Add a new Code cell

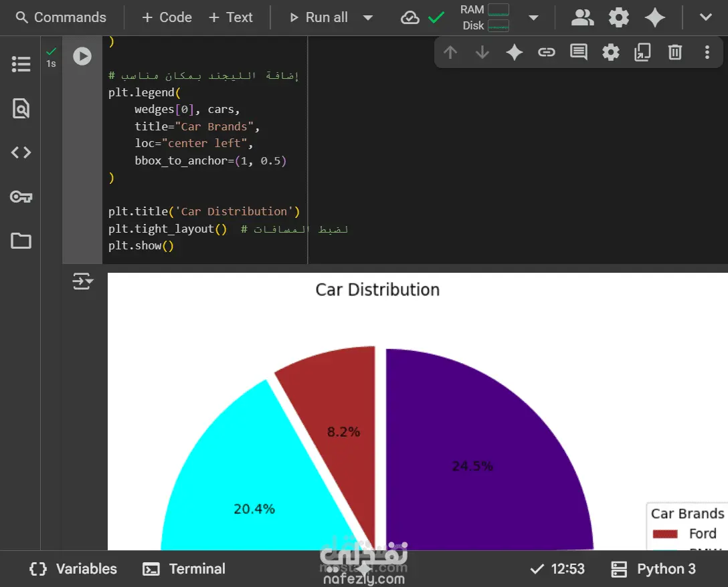[167, 17]
